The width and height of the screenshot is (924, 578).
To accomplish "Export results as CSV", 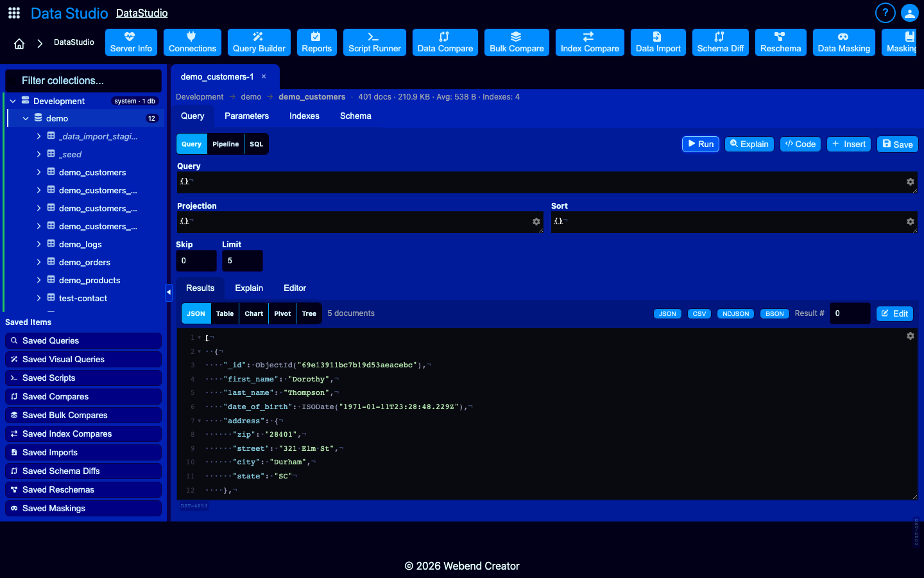I will point(699,313).
